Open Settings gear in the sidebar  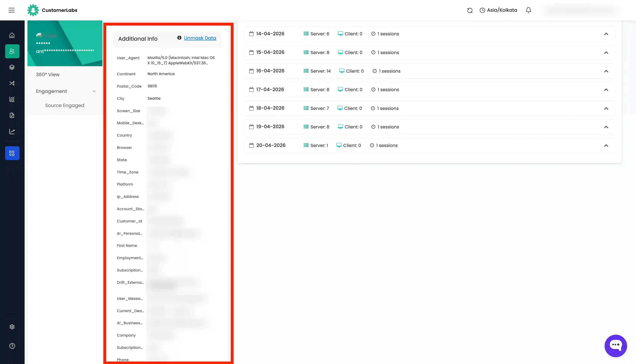pos(12,327)
